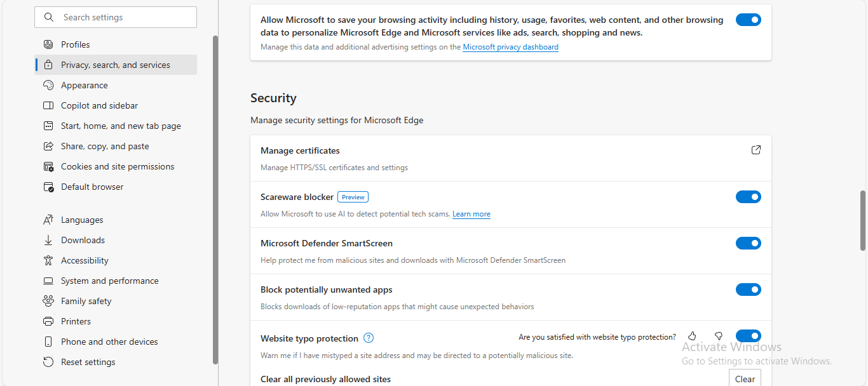Click the Appearance palette icon
This screenshot has height=386, width=868.
click(x=48, y=85)
